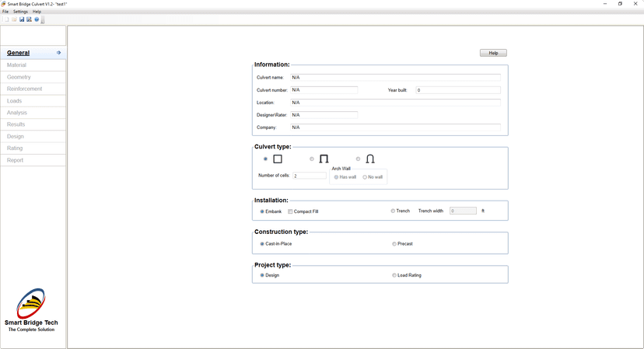The image size is (644, 349).
Task: Switch to the Geometry section
Action: [x=19, y=77]
